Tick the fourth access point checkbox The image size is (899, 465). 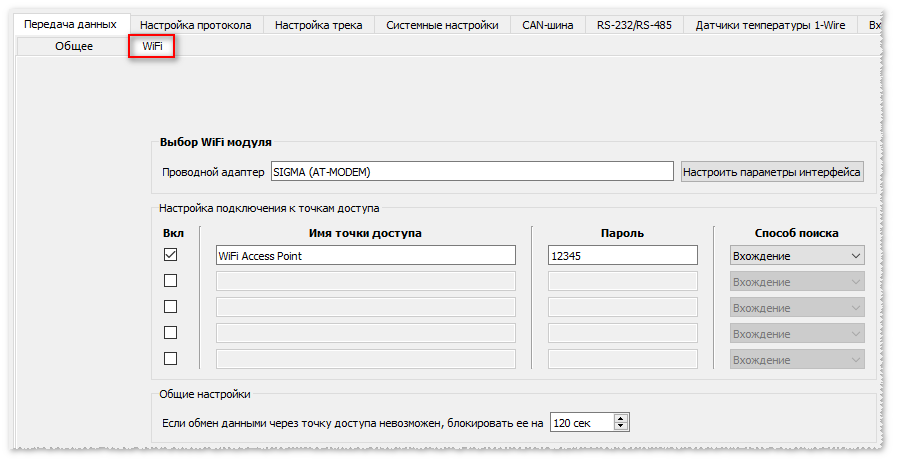[x=170, y=333]
